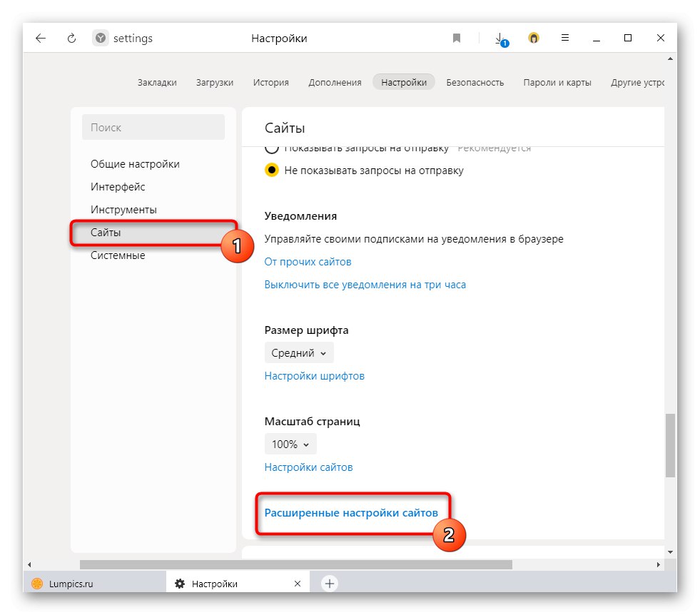Open the История tab
Screen dimensions: 700x615
coord(271,83)
